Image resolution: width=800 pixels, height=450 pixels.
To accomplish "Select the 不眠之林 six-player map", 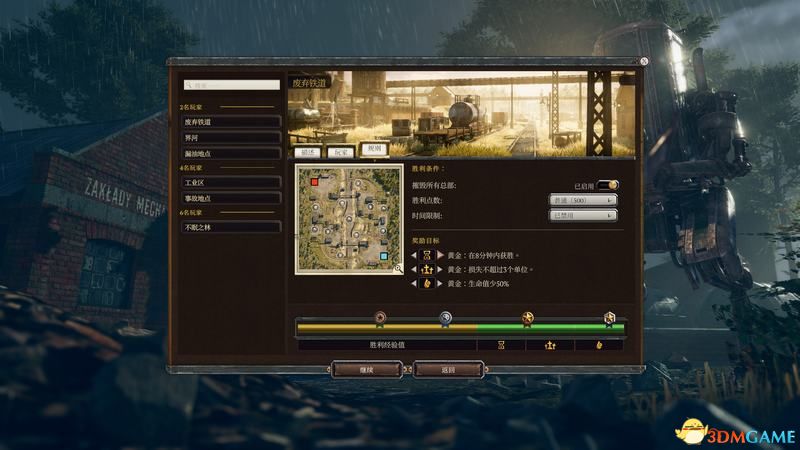I will (231, 227).
